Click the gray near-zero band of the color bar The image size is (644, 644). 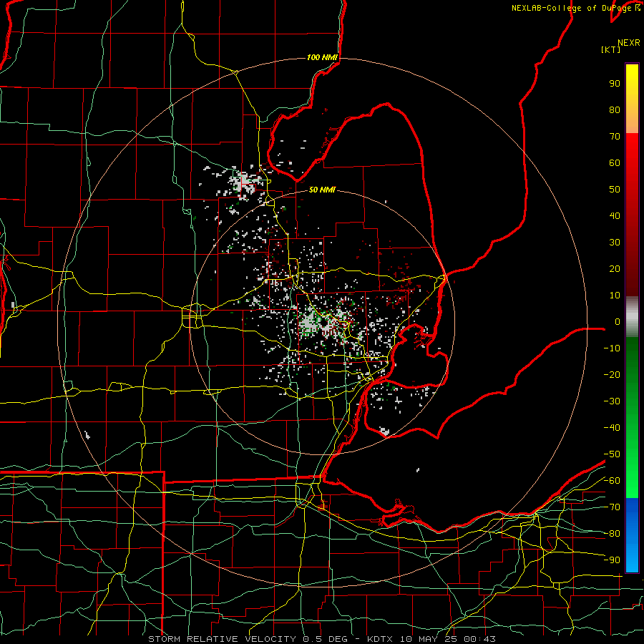(632, 317)
